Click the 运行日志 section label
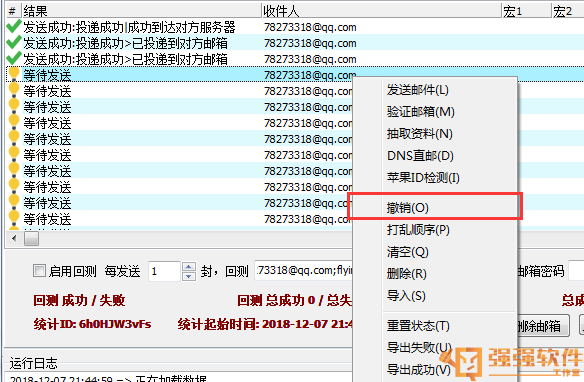 coord(34,363)
